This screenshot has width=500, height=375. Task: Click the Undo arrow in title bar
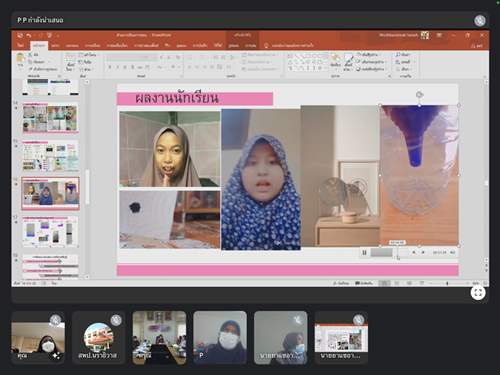click(x=29, y=35)
